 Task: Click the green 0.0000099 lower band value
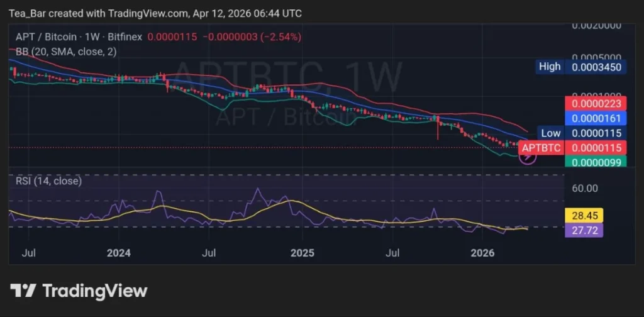pyautogui.click(x=597, y=162)
